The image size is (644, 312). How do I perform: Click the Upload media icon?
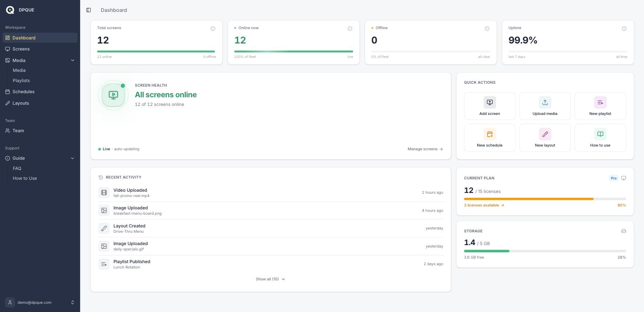[x=545, y=102]
